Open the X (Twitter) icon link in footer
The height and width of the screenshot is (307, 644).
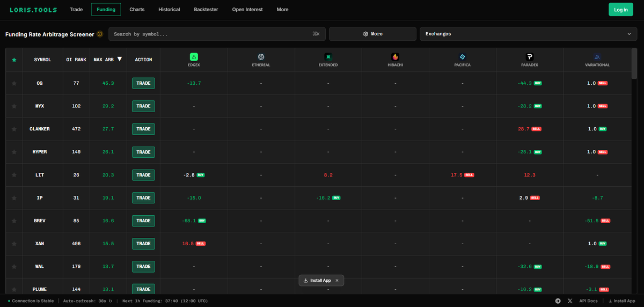click(570, 301)
